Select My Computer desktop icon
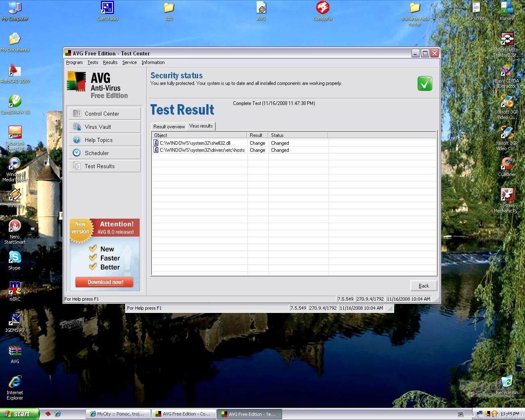 click(x=15, y=11)
